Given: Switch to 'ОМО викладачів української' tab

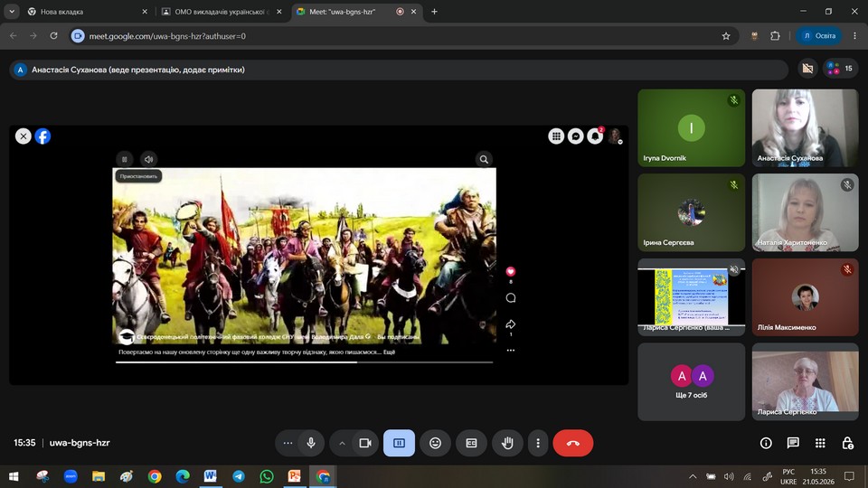Looking at the screenshot, I should (x=222, y=12).
